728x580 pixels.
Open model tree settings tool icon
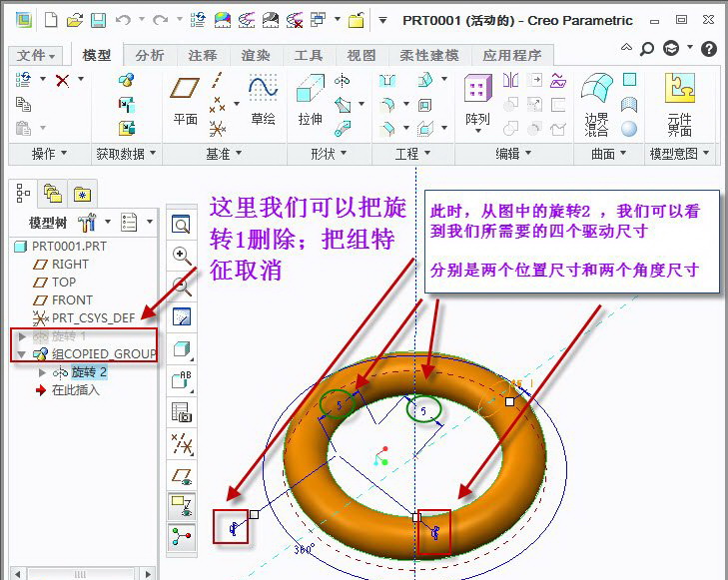point(87,223)
